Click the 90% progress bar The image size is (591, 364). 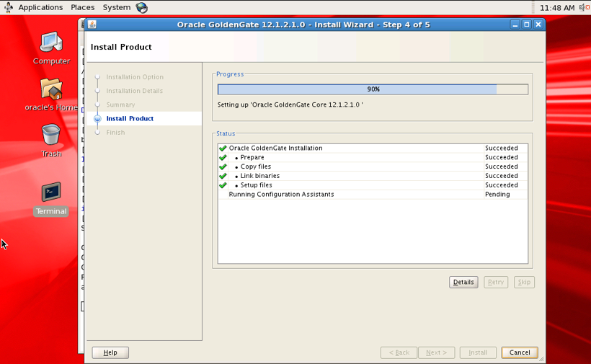click(373, 89)
